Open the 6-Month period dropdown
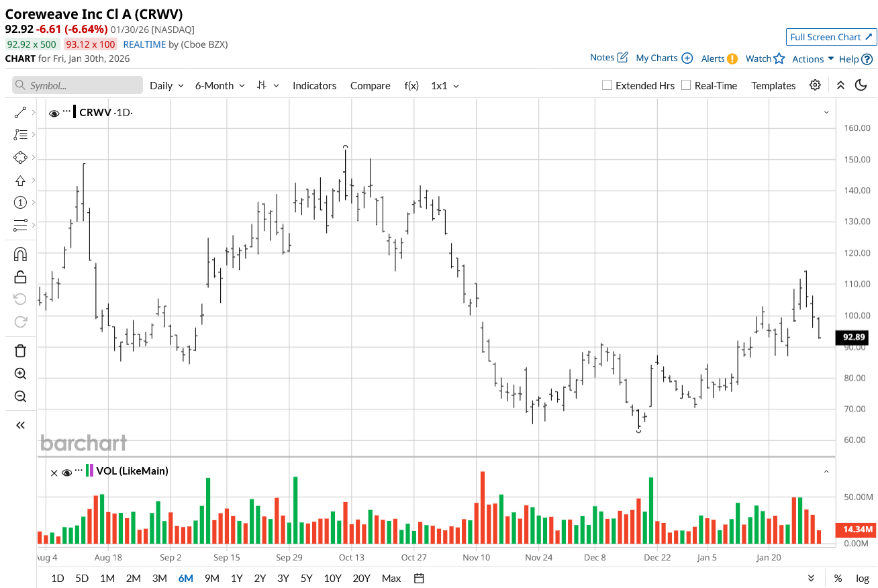Screen dimensions: 878x588 220,85
